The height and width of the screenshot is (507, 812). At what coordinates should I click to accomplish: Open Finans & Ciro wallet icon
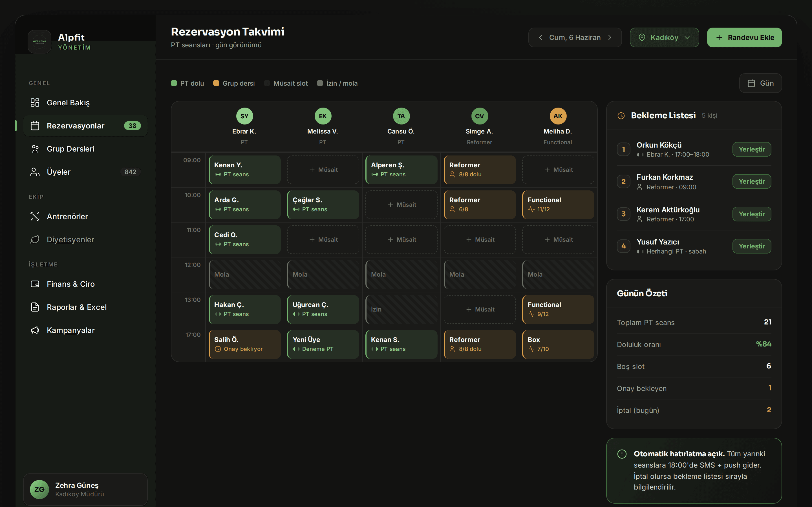(35, 284)
